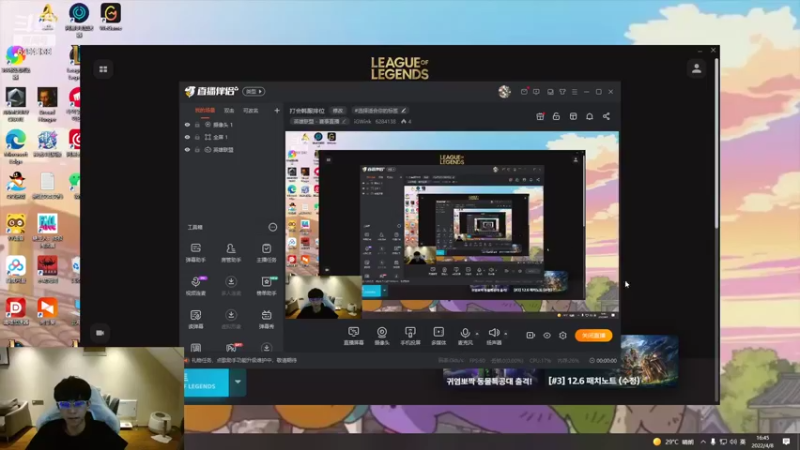The image size is (800, 450).
Task: Open the gift box icon above preview
Action: (540, 116)
